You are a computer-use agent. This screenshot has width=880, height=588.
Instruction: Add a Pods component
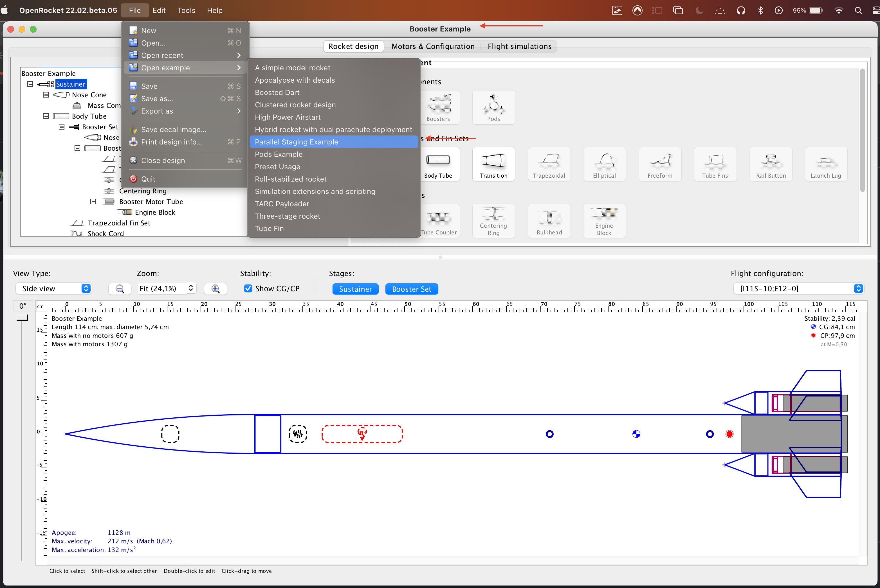click(493, 107)
